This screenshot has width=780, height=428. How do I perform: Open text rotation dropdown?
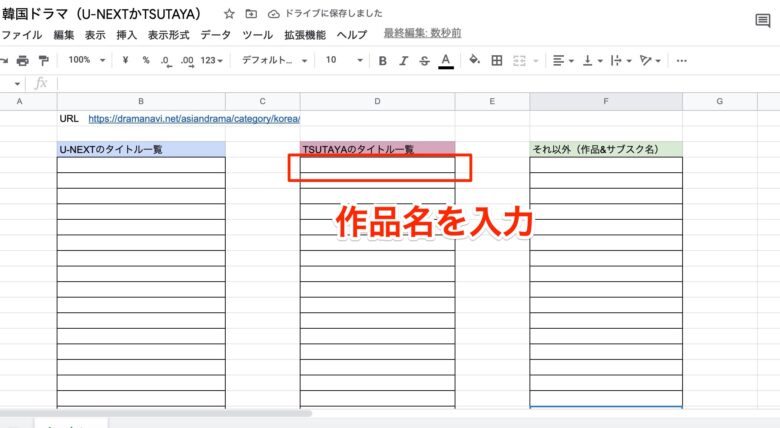tap(650, 61)
